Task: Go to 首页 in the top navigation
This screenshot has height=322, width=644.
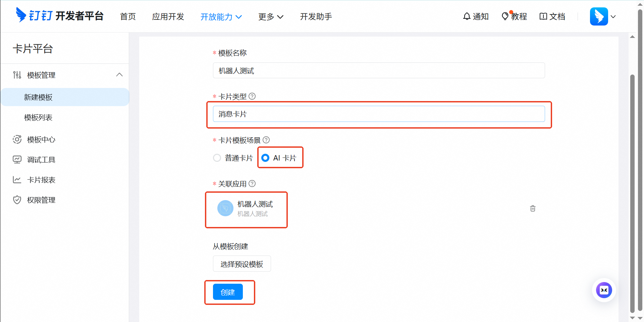Action: pos(127,16)
